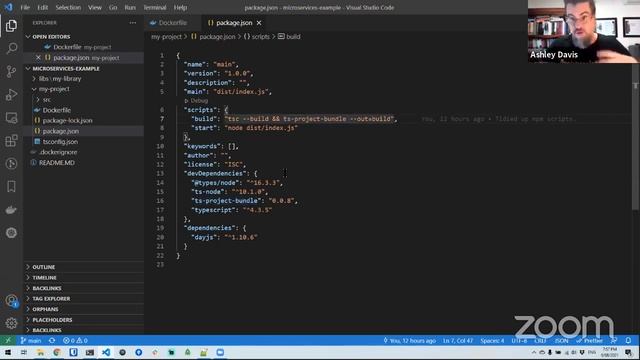The height and width of the screenshot is (360, 640).
Task: Open the bookmark icon view in activity bar
Action: [x=11, y=187]
